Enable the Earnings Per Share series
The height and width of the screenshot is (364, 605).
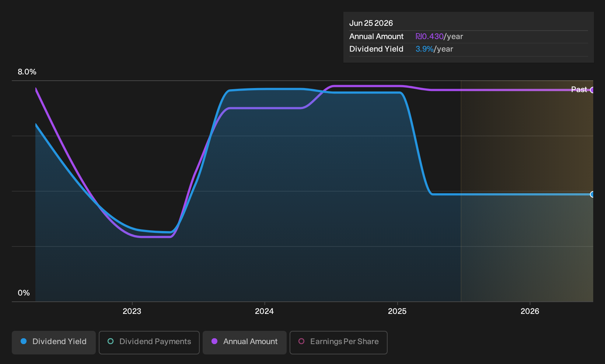pos(339,342)
